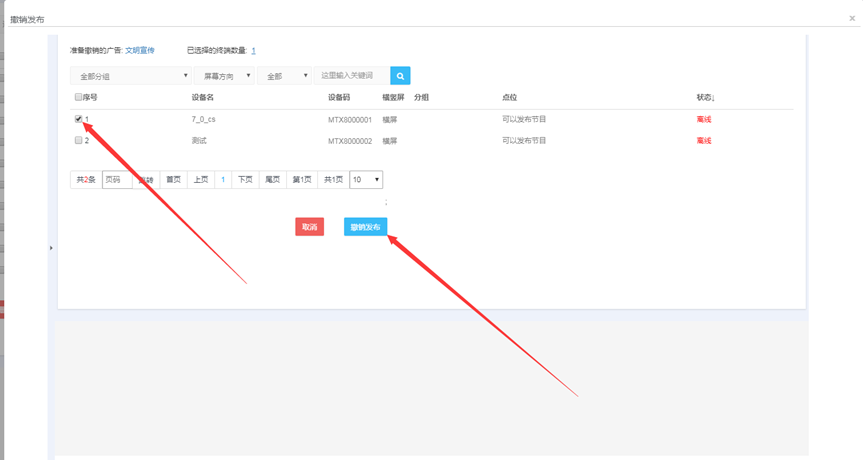
Task: Toggle the select-all 序号 header checkbox
Action: click(x=79, y=98)
